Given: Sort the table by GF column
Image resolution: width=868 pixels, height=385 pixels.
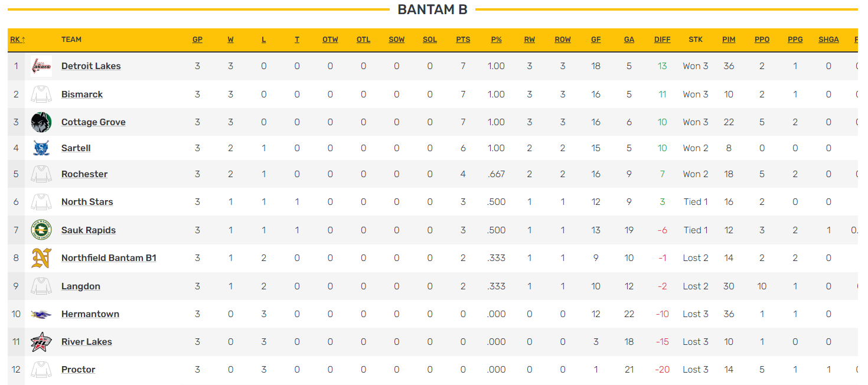Looking at the screenshot, I should [596, 40].
